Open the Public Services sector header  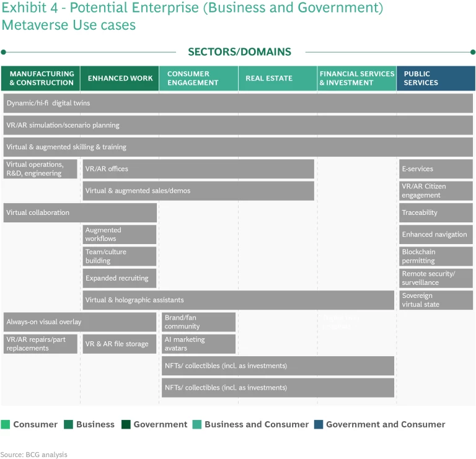pyautogui.click(x=436, y=79)
